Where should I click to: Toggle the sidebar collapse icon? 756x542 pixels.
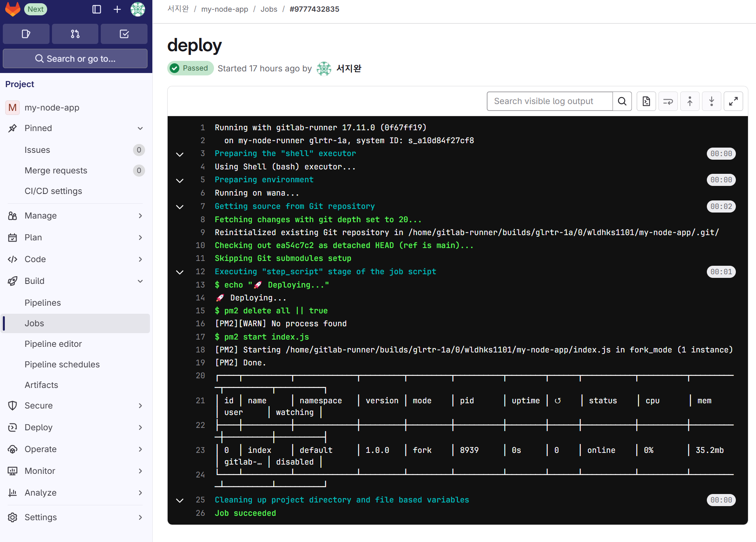coord(97,9)
